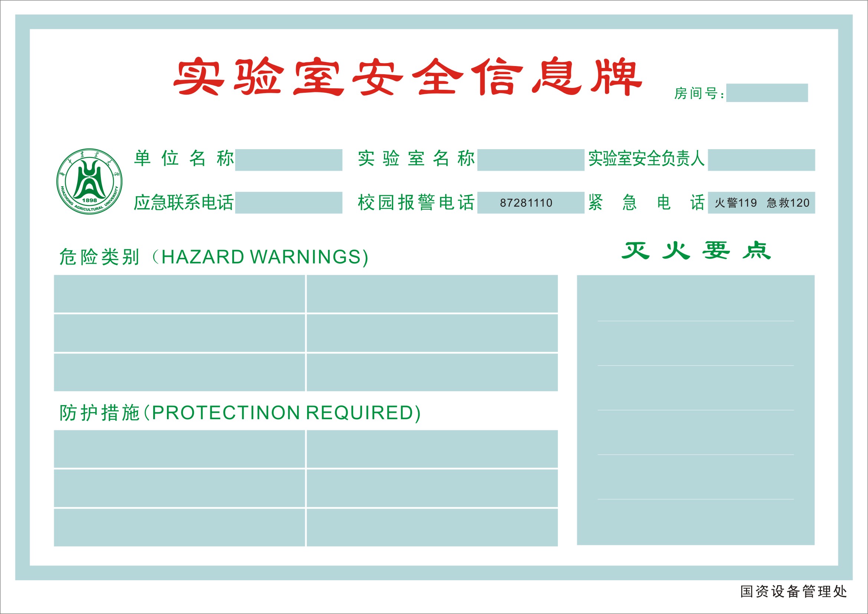
Task: Click the Huazhong Agricultural University logo
Action: pyautogui.click(x=89, y=181)
